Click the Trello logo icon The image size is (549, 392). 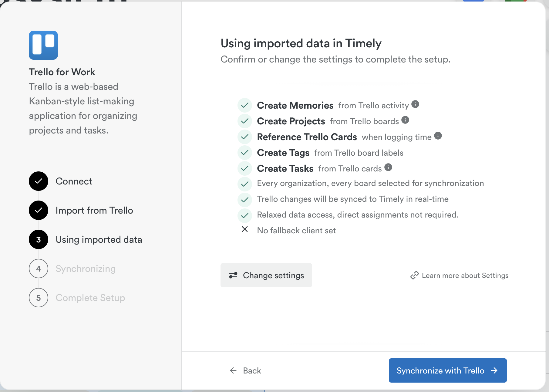coord(43,45)
